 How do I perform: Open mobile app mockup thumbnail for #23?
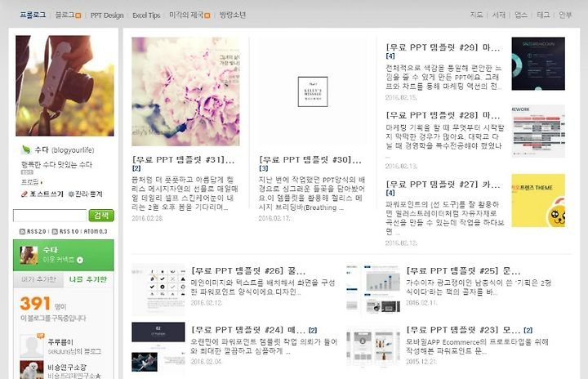point(373,348)
